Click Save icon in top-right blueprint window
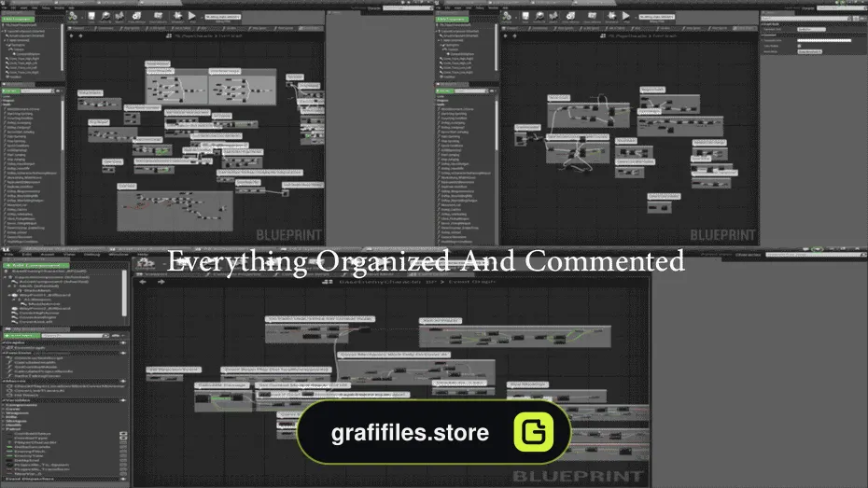Screen dimensions: 868x488 coord(525,17)
